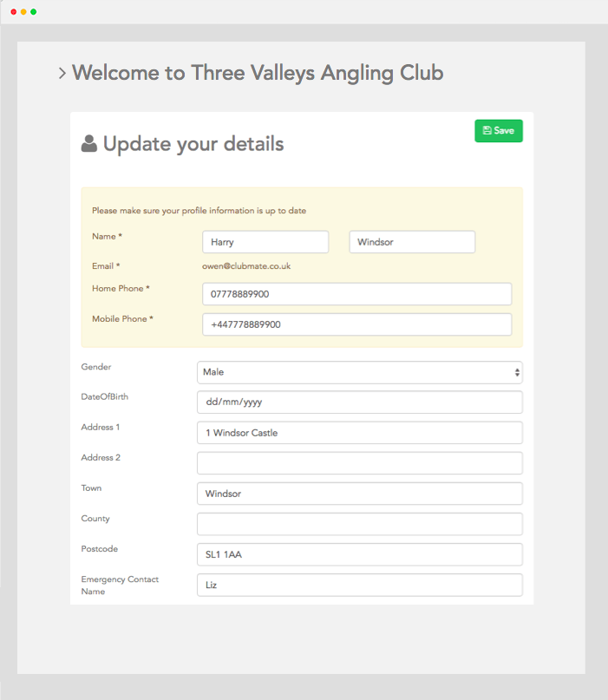Click the green Save button
Screen dimensions: 608x700
coord(499,131)
